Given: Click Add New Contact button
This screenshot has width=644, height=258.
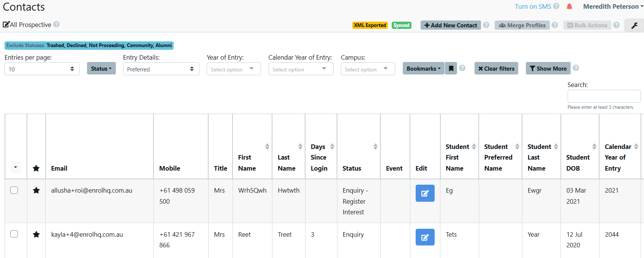Looking at the screenshot, I should click(450, 25).
